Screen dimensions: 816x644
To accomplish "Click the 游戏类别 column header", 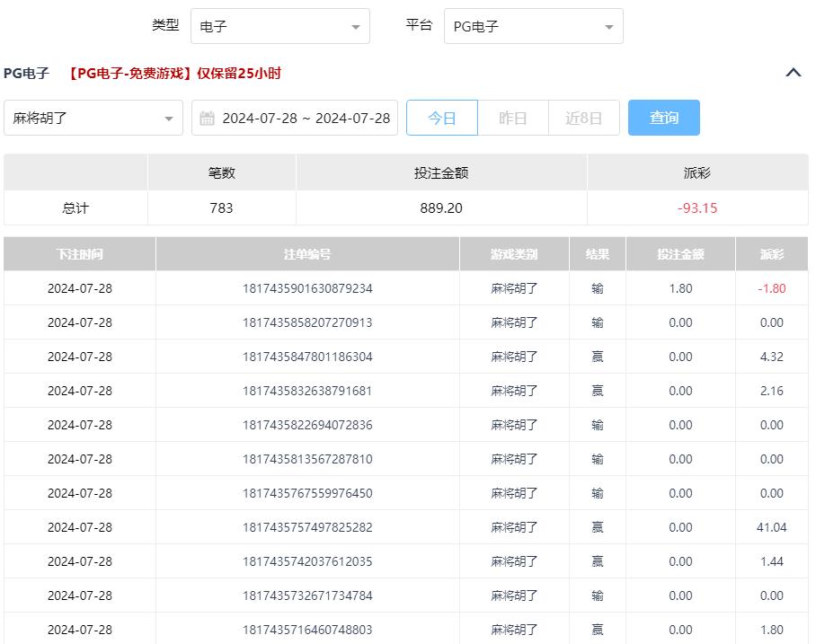I will click(x=514, y=254).
